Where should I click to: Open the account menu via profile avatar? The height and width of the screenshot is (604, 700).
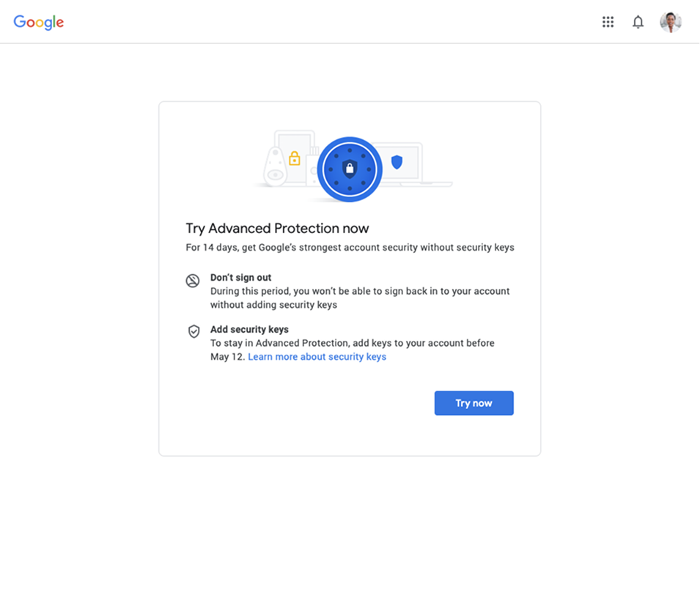tap(669, 22)
